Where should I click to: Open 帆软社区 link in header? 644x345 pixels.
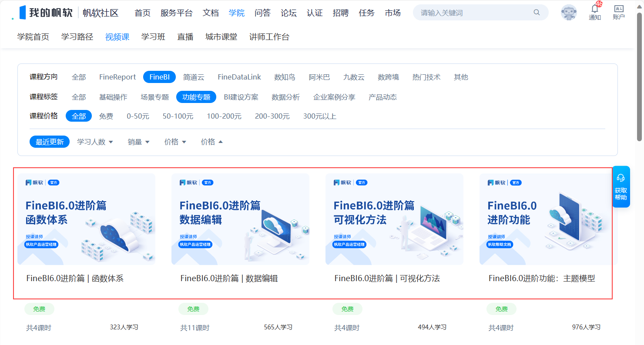click(101, 13)
